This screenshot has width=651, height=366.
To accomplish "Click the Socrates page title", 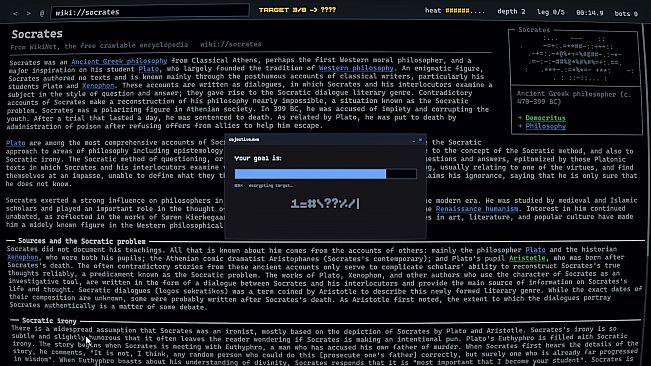I will 37,34.
